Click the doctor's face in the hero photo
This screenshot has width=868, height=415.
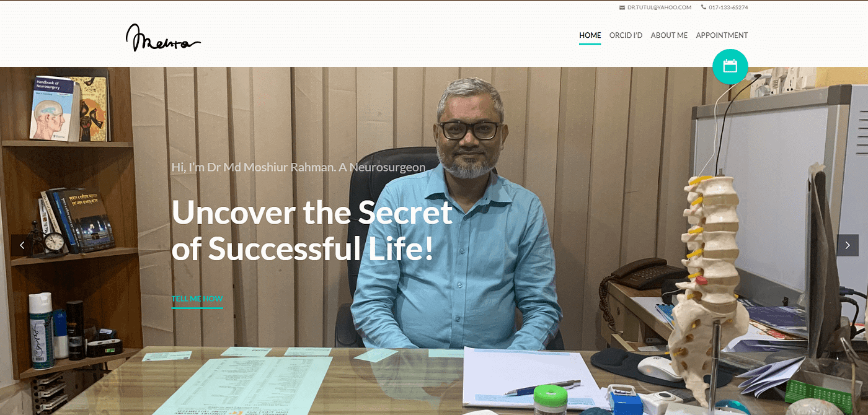coord(469,130)
